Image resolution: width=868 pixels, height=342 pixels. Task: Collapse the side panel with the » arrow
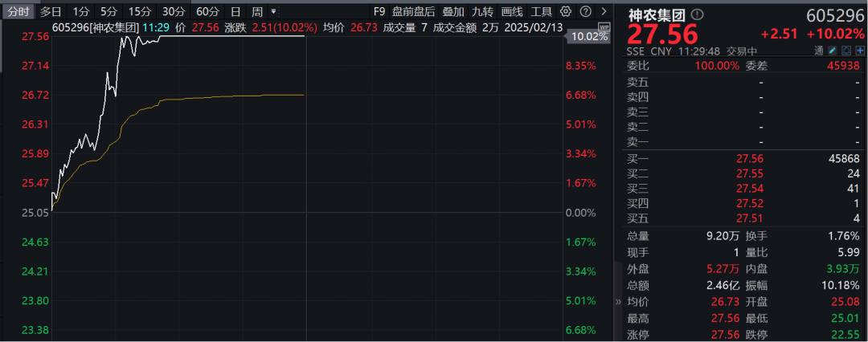[x=618, y=302]
